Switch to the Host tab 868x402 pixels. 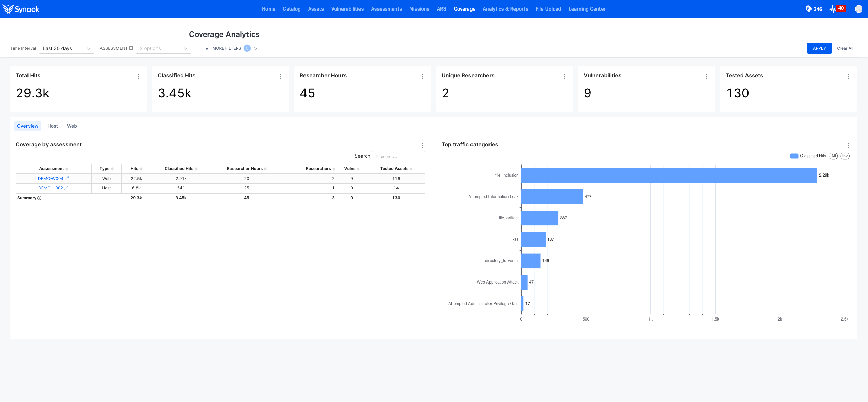(53, 126)
